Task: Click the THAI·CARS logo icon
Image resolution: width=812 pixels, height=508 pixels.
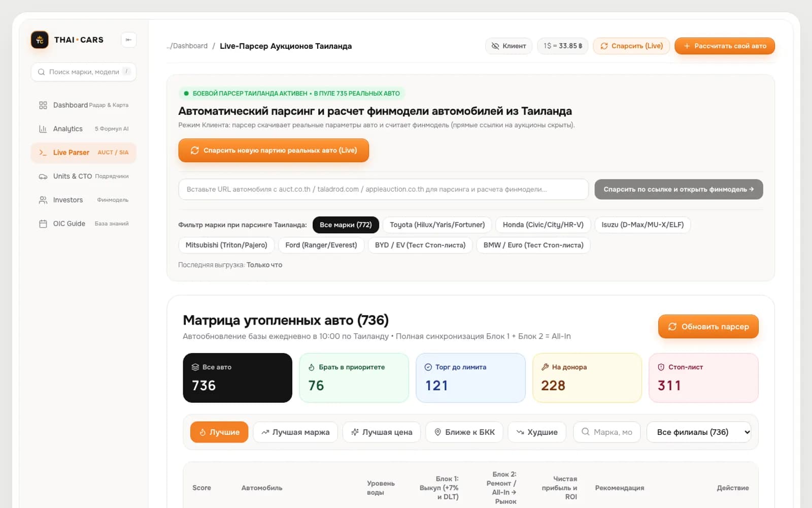Action: 40,40
